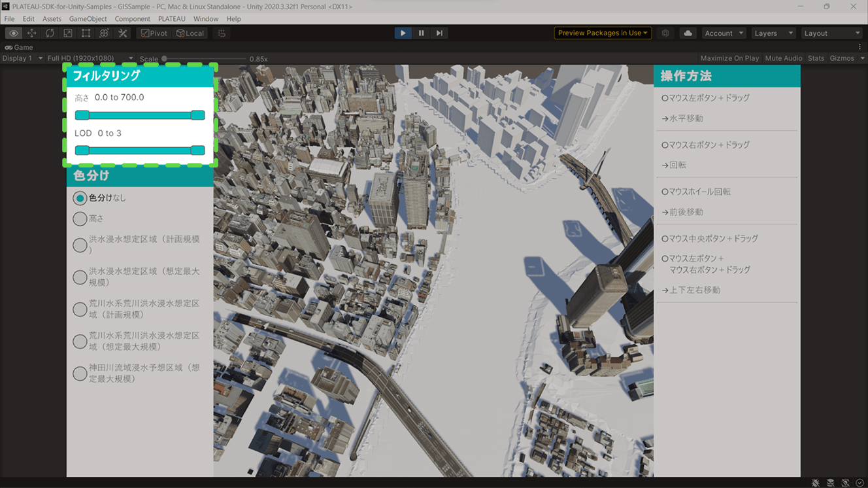Toggle debugger bug icon in status bar
The height and width of the screenshot is (488, 868).
pyautogui.click(x=816, y=483)
